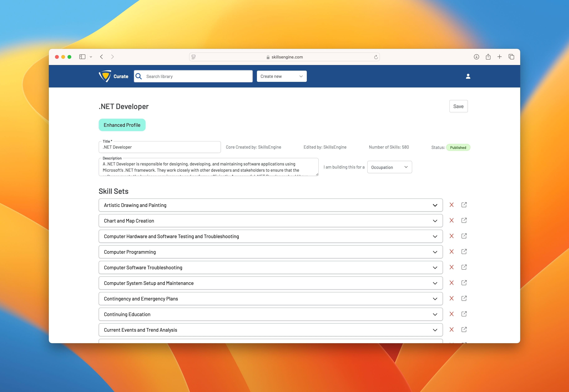This screenshot has width=569, height=392.
Task: Expand the Contingency and Emergency Plans row
Action: tap(435, 299)
